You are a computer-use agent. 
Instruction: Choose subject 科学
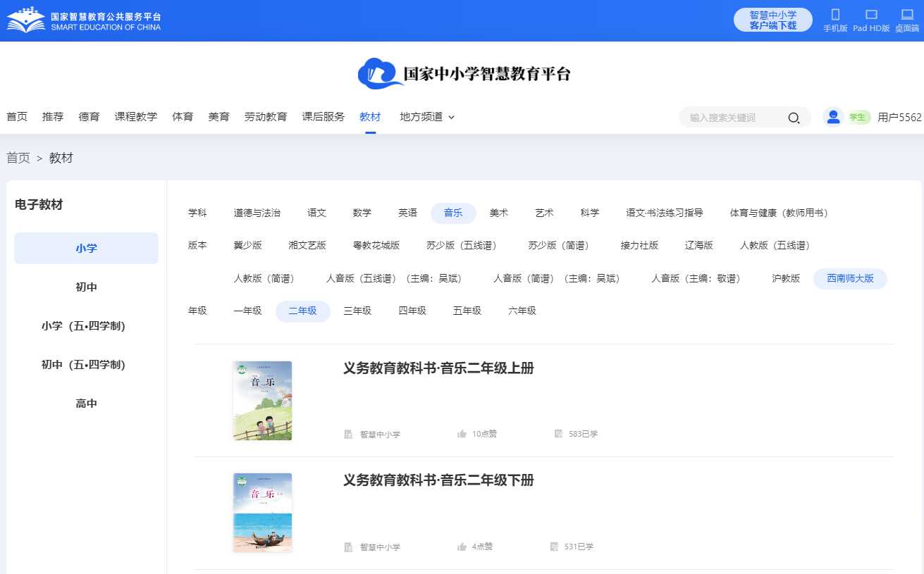pyautogui.click(x=590, y=213)
